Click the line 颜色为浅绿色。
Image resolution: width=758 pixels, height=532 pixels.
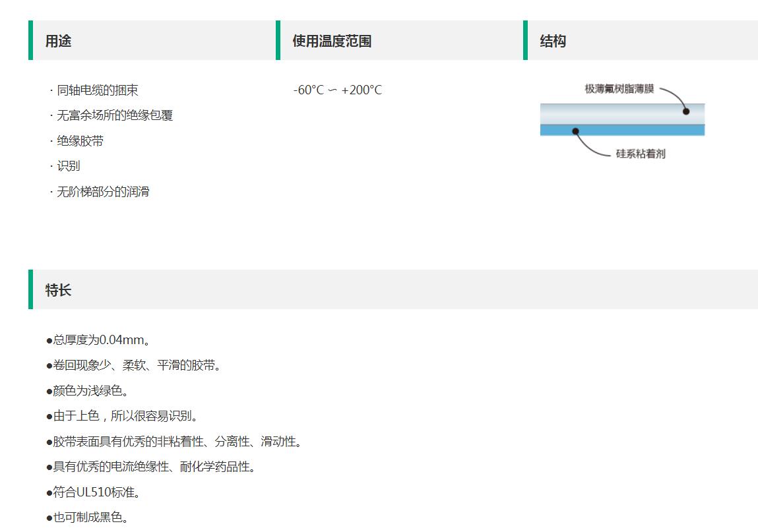point(87,390)
